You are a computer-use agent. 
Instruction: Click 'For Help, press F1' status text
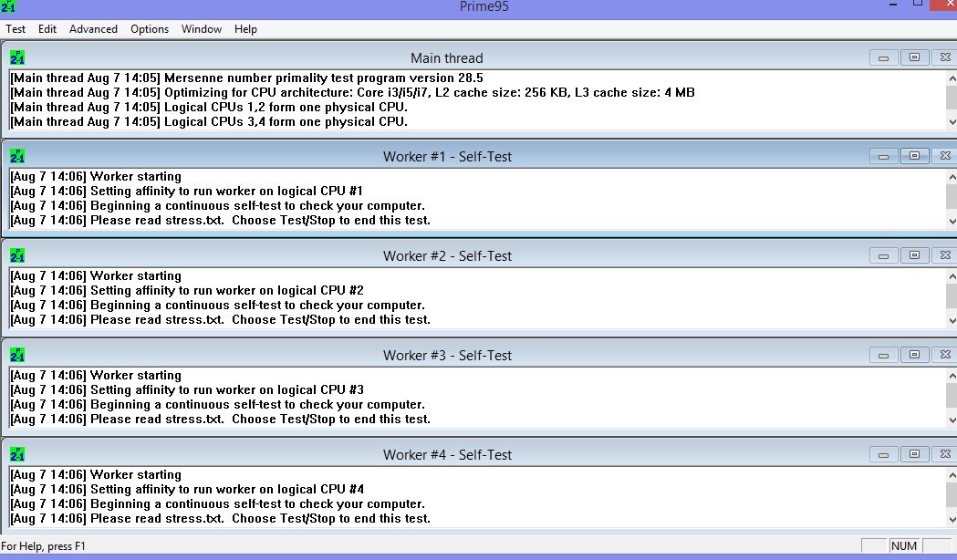click(x=43, y=546)
